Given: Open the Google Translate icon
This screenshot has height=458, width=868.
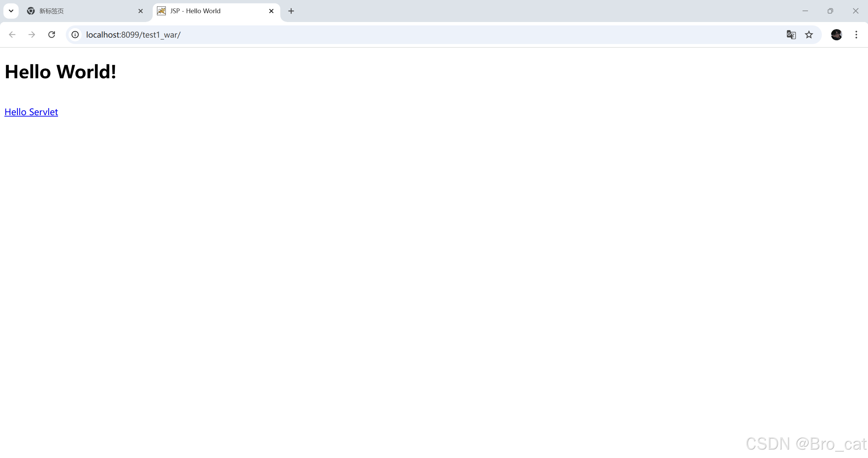Looking at the screenshot, I should [x=791, y=35].
